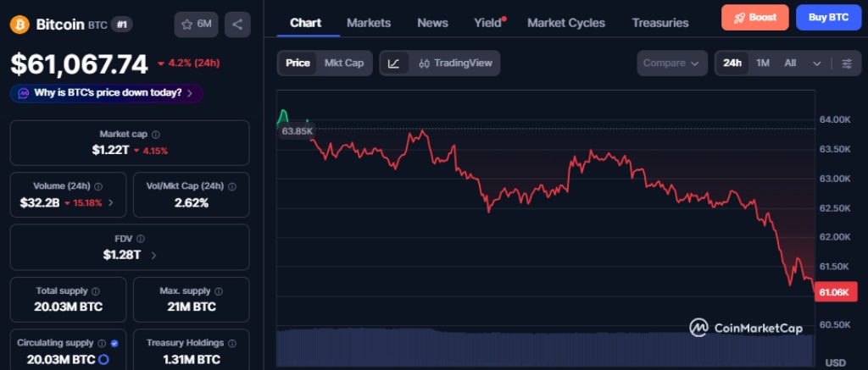Viewport: 868px width, 370px height.
Task: Switch chart to TradingView mode
Action: tap(455, 63)
